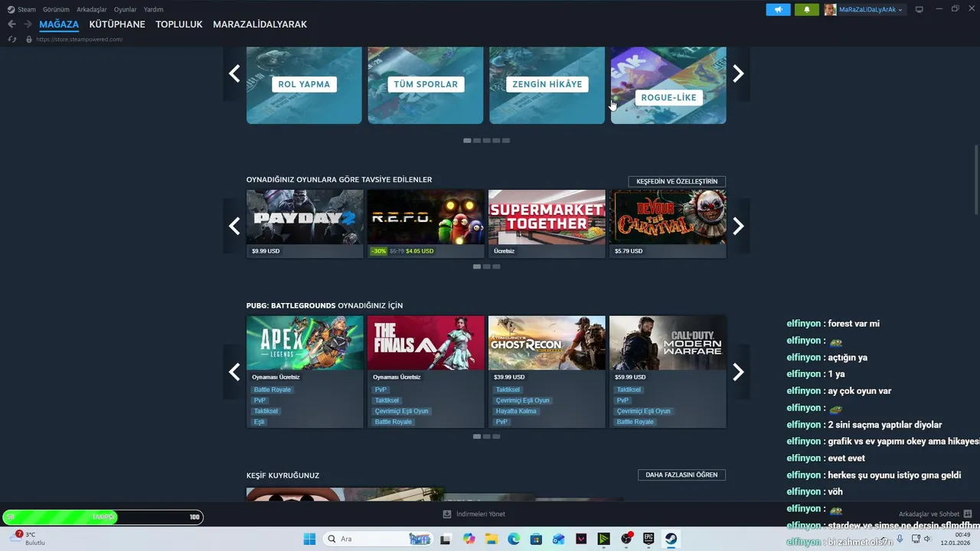Open THE FINALS game thumbnail
The image size is (980, 551).
tap(426, 343)
